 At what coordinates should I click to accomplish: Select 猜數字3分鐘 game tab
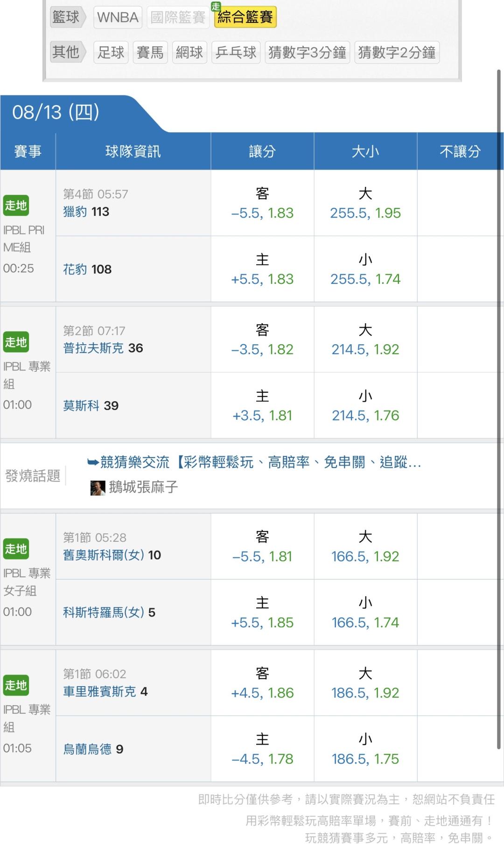click(x=307, y=52)
